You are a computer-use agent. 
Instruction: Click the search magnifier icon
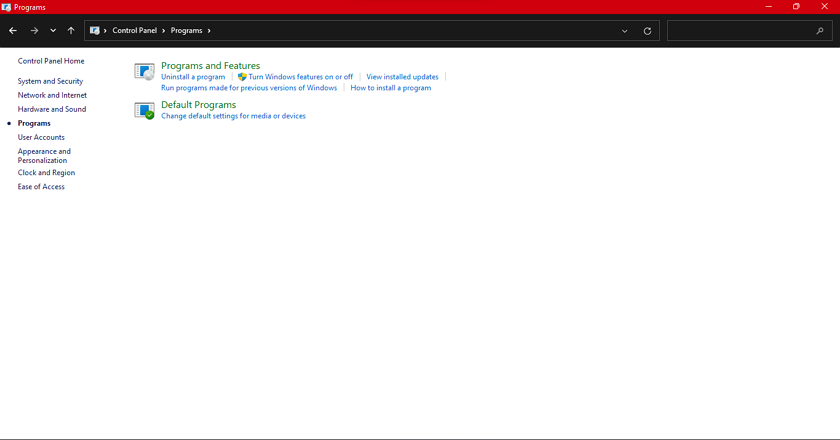coord(820,31)
